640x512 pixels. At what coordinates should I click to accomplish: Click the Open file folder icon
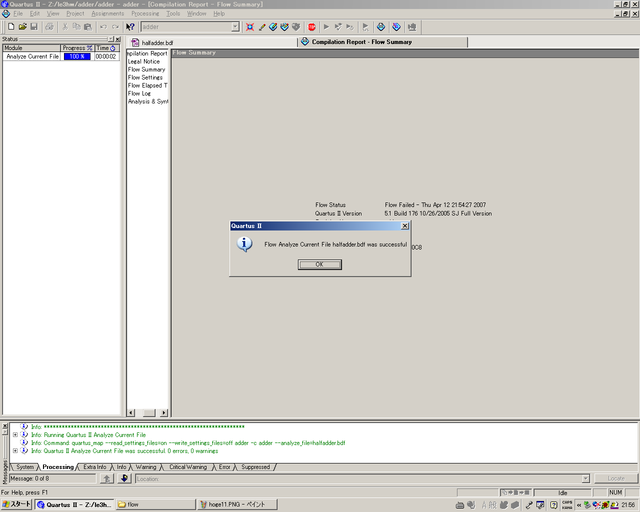(x=22, y=27)
